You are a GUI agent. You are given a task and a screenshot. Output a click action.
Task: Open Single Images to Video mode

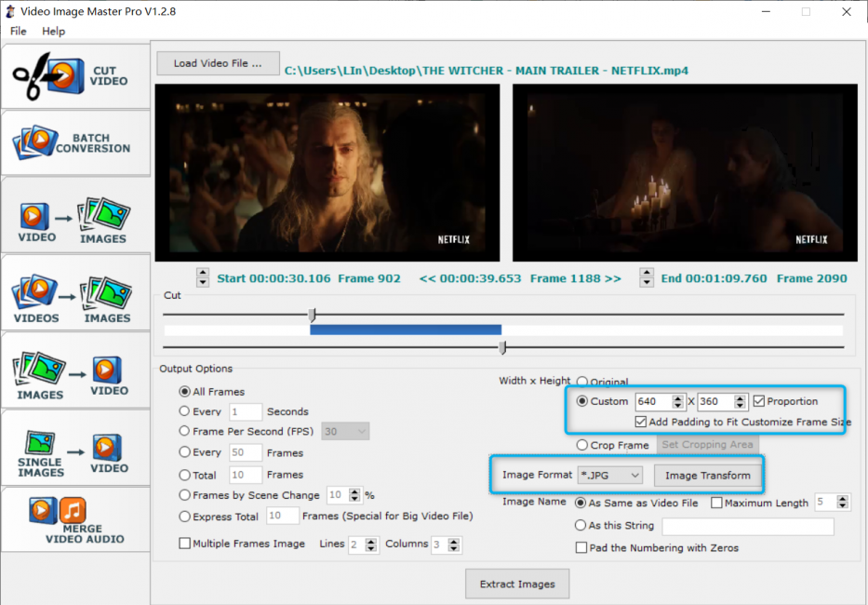pyautogui.click(x=74, y=449)
